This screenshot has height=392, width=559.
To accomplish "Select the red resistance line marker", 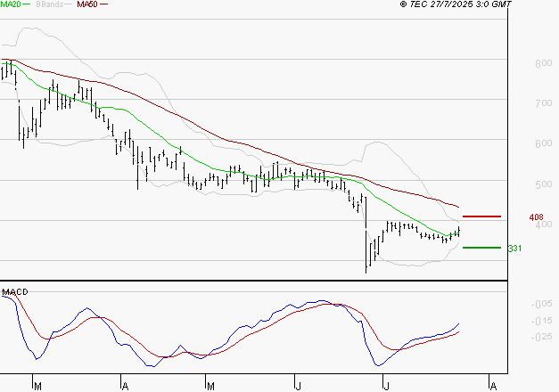I will [x=482, y=216].
